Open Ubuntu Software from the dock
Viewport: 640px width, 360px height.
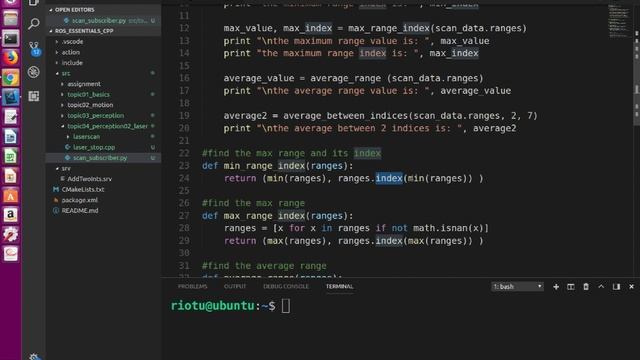pos(11,195)
